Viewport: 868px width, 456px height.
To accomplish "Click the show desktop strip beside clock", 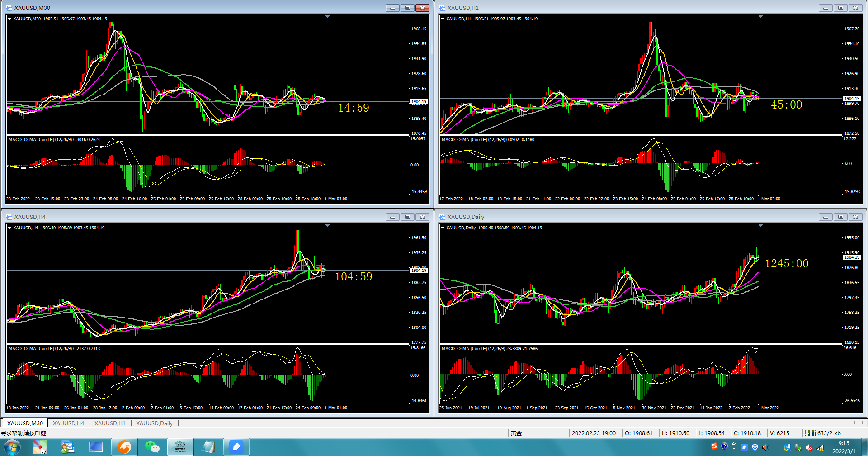I will [x=864, y=447].
